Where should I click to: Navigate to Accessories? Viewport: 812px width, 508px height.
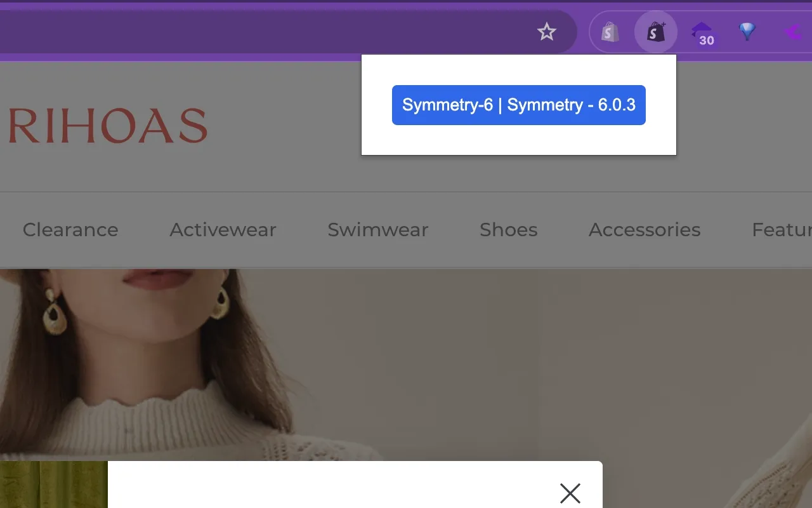click(x=645, y=229)
